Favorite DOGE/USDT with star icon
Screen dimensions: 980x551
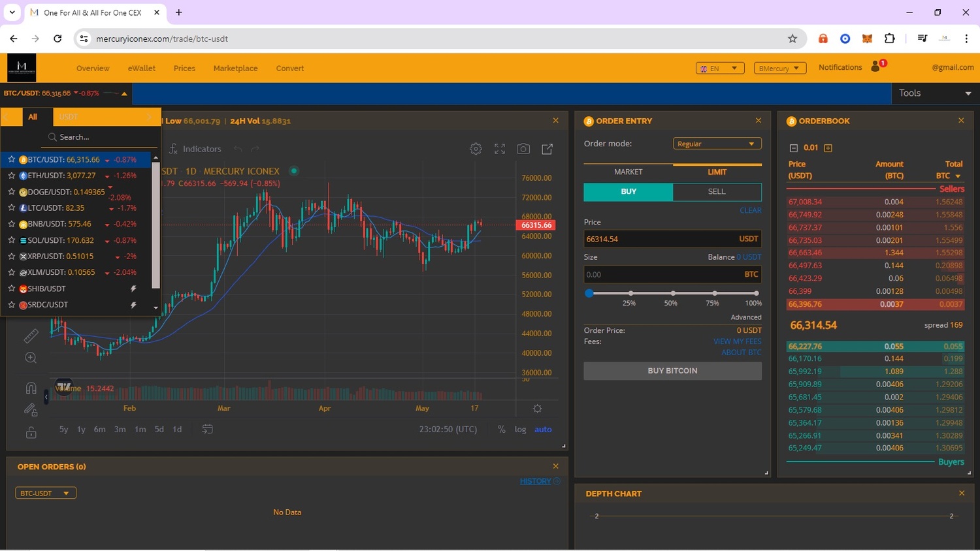[11, 192]
